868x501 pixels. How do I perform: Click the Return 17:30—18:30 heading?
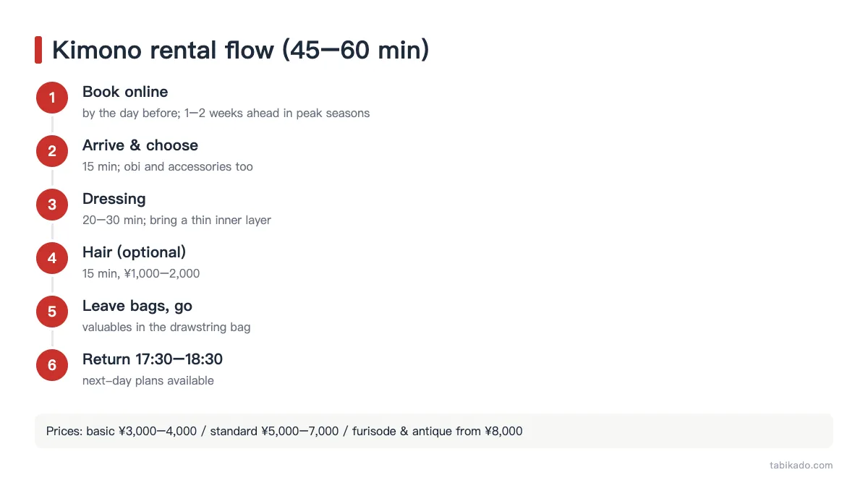pyautogui.click(x=153, y=359)
